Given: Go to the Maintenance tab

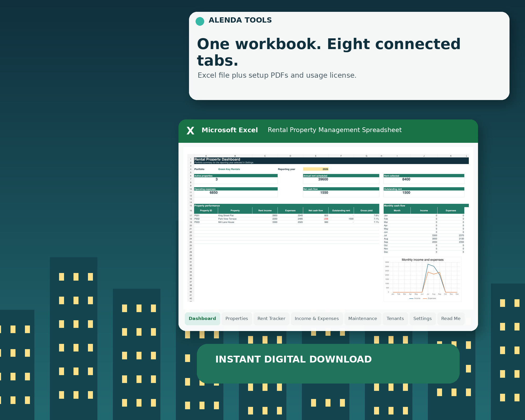Looking at the screenshot, I should point(363,319).
